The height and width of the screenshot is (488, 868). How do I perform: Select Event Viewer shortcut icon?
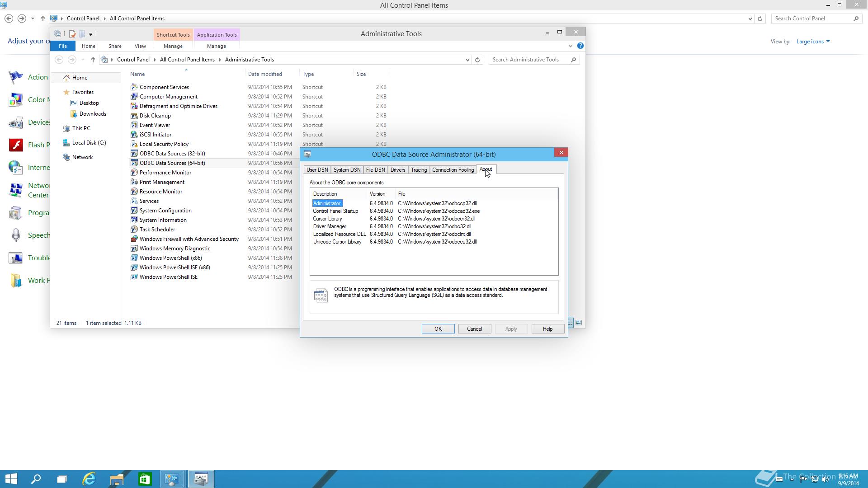pyautogui.click(x=134, y=125)
